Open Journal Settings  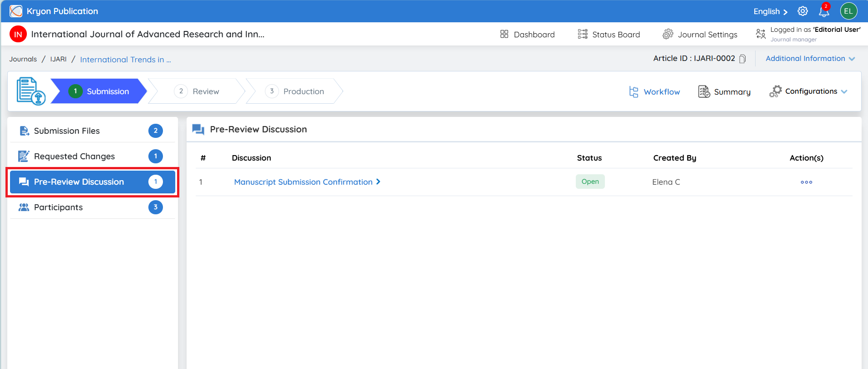pos(700,35)
